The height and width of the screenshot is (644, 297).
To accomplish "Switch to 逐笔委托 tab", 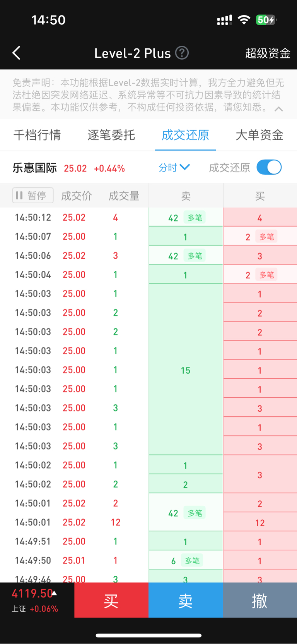I will 111,135.
